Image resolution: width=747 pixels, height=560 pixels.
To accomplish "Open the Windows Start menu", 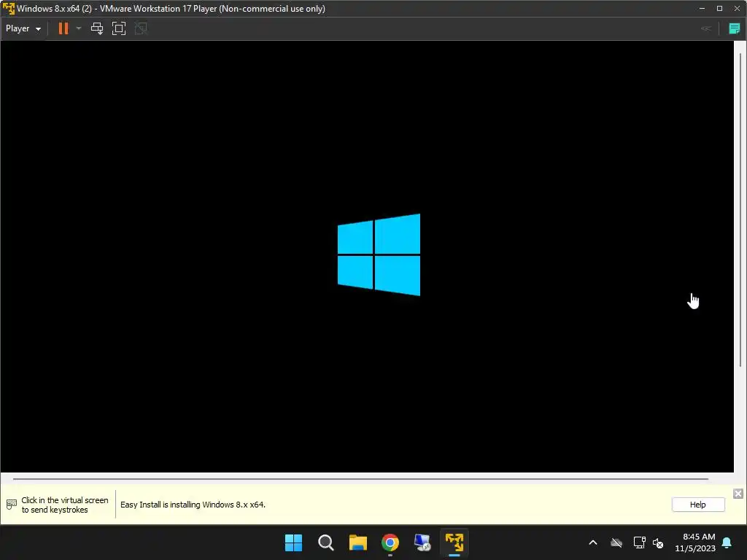I will click(293, 542).
